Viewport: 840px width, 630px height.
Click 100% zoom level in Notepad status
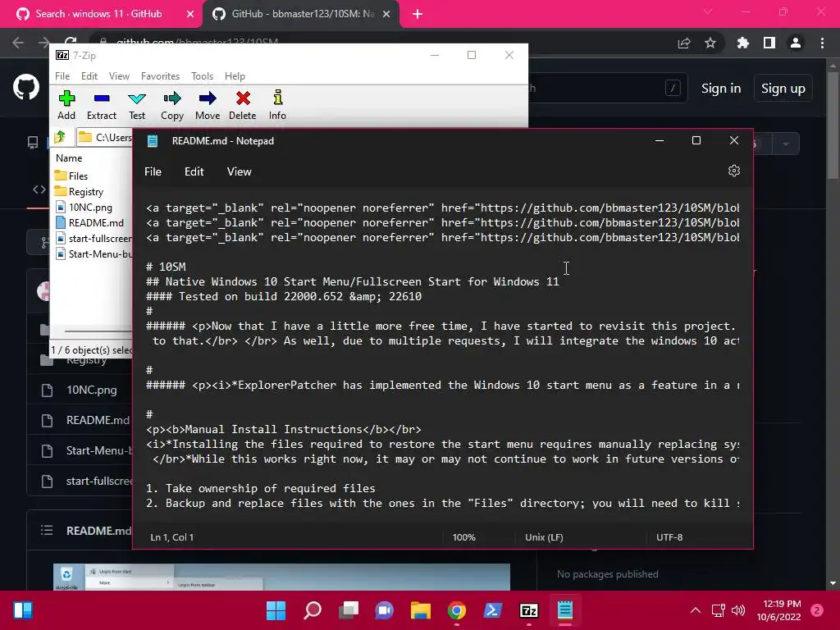tap(464, 536)
